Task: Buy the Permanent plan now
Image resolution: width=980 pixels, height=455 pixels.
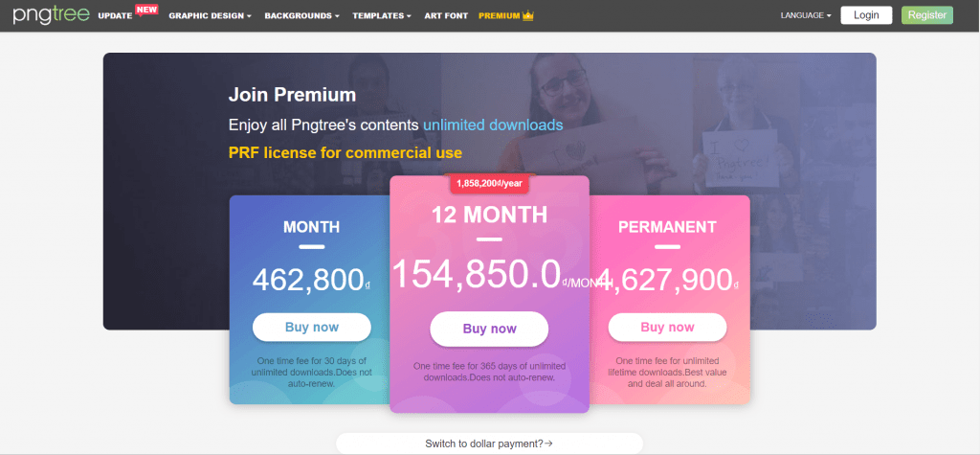Action: 667,328
